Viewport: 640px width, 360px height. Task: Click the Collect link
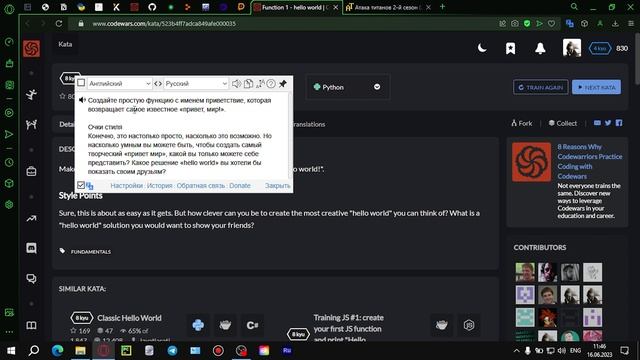point(562,123)
